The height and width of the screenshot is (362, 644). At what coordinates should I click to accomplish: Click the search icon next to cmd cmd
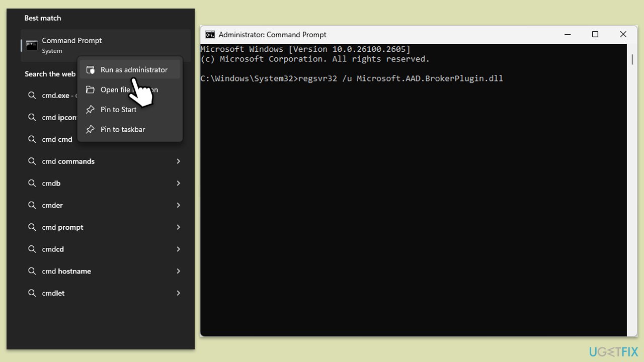point(32,139)
